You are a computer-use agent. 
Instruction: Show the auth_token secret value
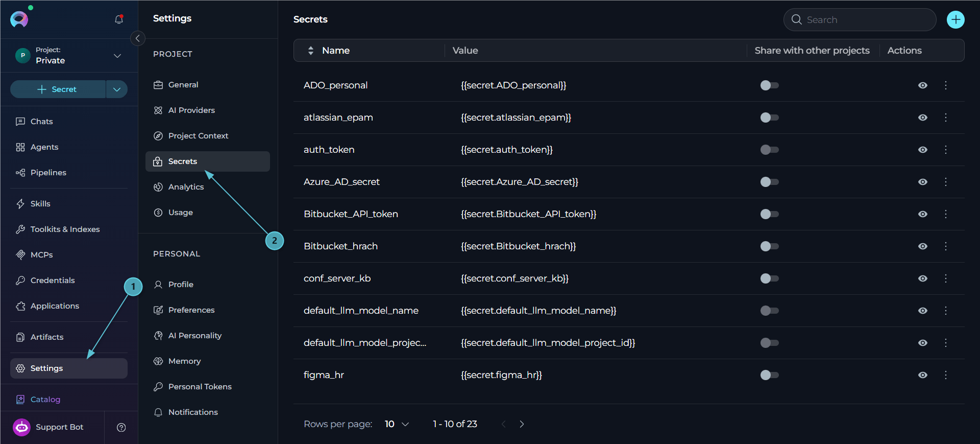[923, 150]
